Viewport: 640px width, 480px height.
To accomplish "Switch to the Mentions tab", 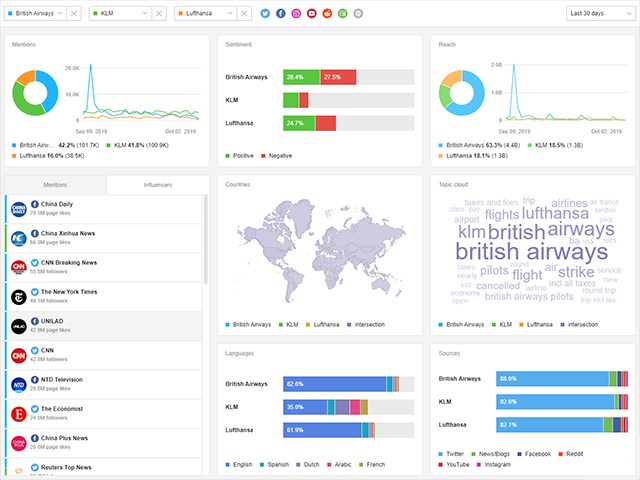I will tap(56, 185).
